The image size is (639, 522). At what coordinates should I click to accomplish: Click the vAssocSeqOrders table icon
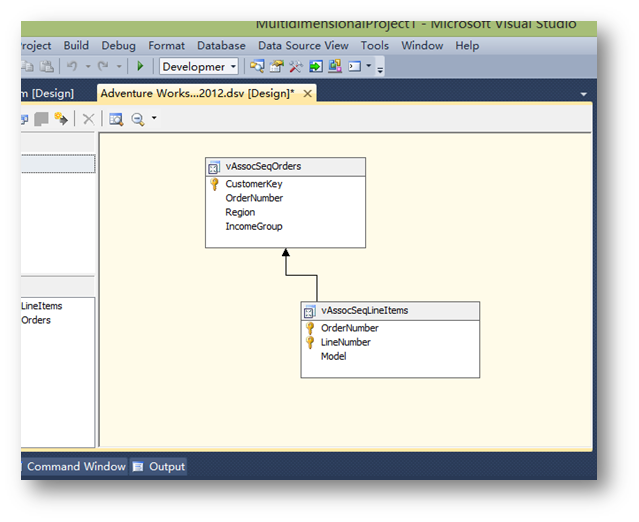(214, 167)
